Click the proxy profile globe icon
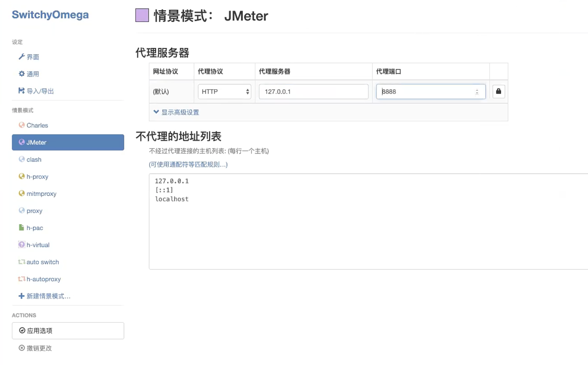This screenshot has width=588, height=365. tap(22, 210)
